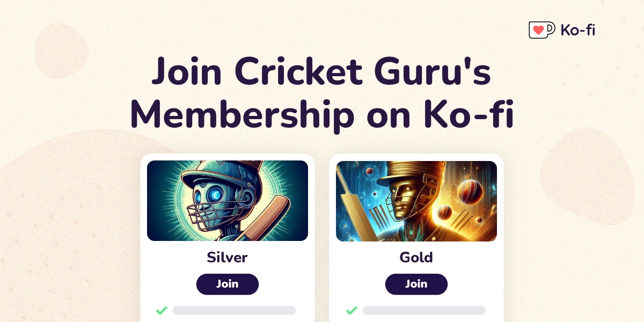Click the "Join Cricket Guru's" heading line
The height and width of the screenshot is (322, 644).
pos(322,72)
